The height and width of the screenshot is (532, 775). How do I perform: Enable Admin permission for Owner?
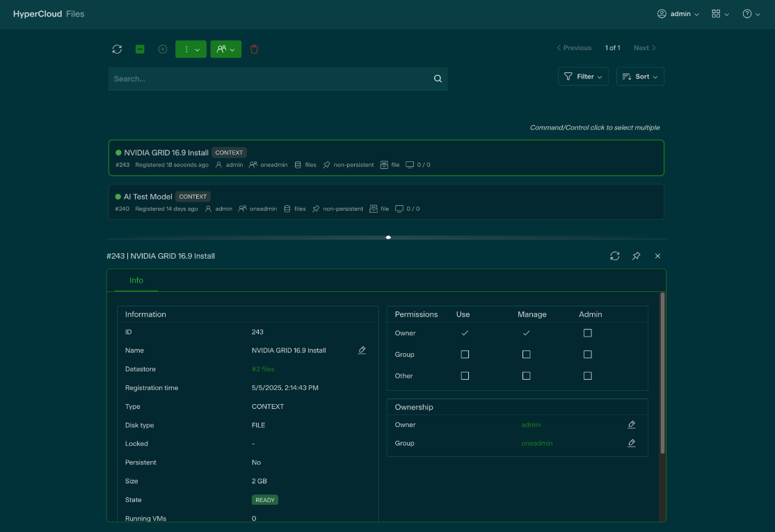point(587,333)
